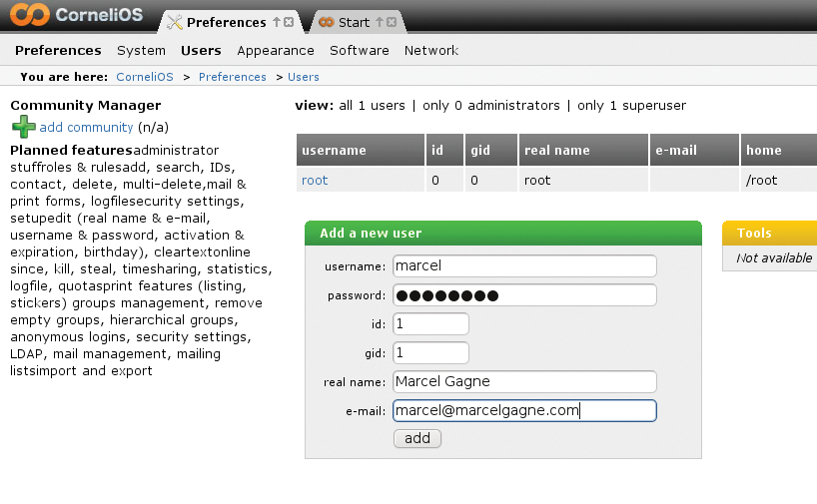Click the green plus add community icon

(23, 127)
